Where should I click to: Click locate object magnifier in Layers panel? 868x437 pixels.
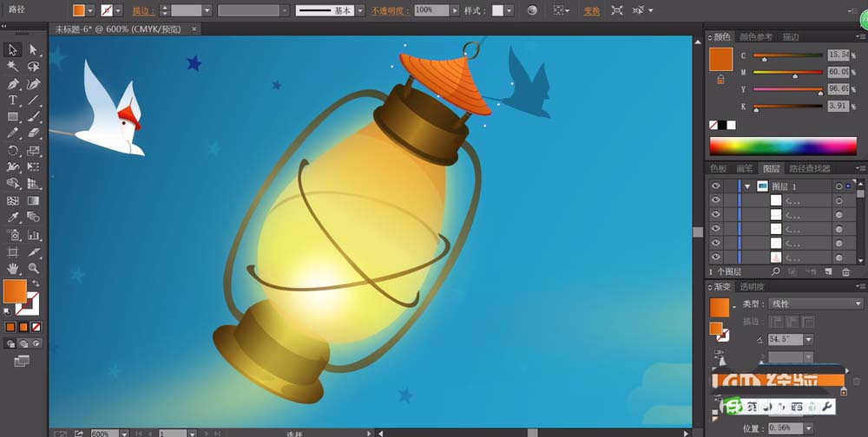[x=775, y=271]
